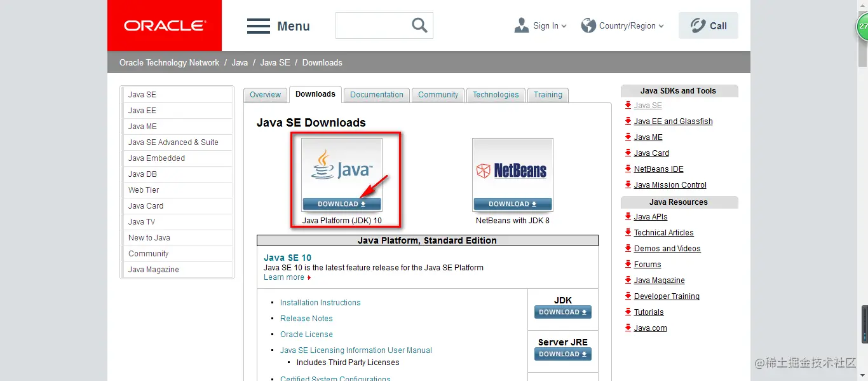Open the Overview tab
This screenshot has width=868, height=381.
(x=265, y=95)
